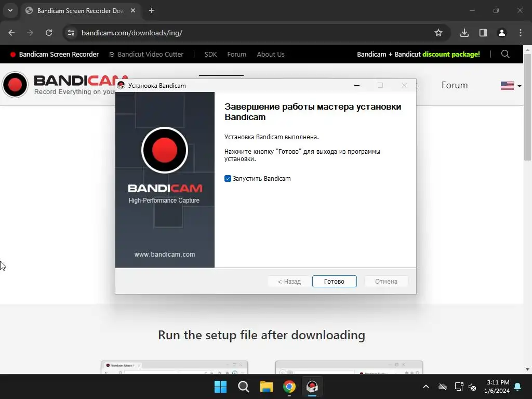Click the network tray icon
This screenshot has height=399, width=532.
(459, 387)
